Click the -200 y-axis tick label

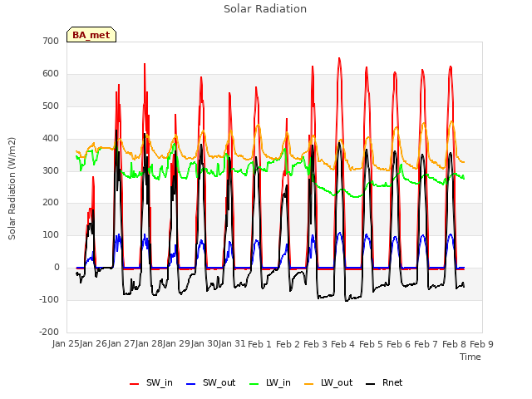(49, 332)
